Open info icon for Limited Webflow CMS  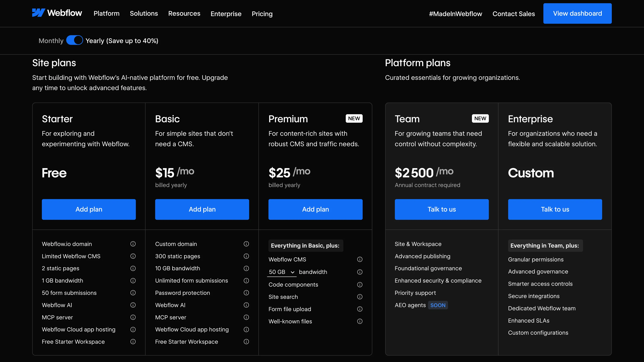point(133,256)
